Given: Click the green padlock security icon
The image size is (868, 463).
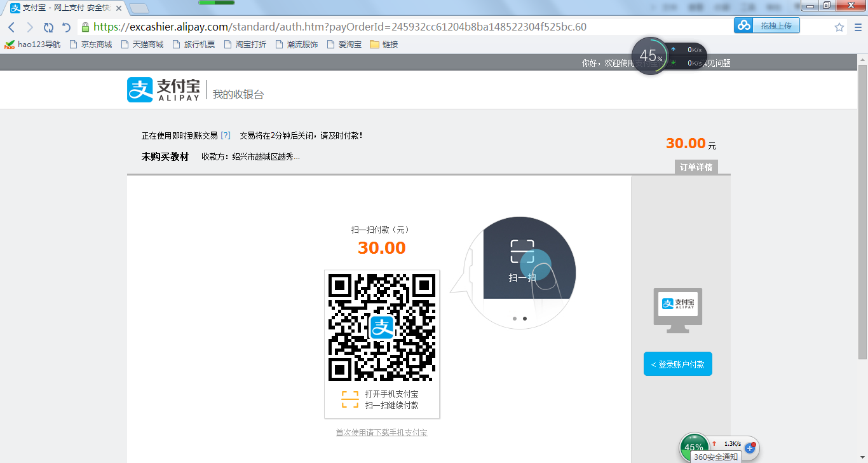Looking at the screenshot, I should 85,27.
